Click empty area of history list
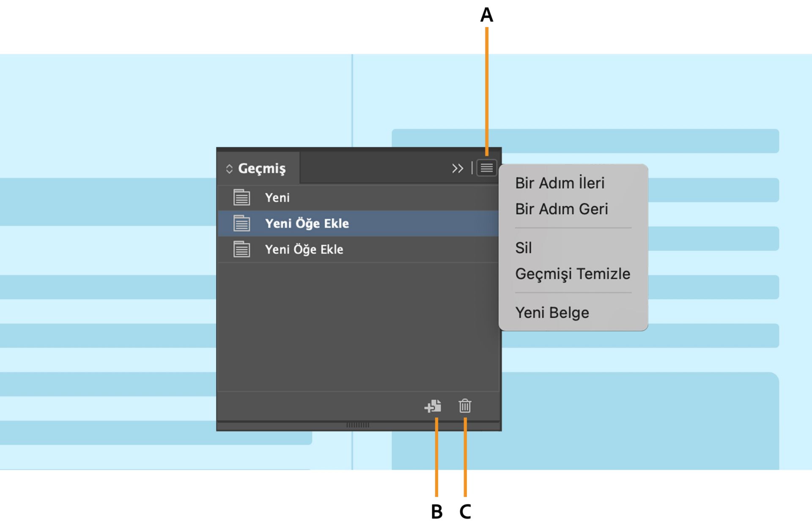The width and height of the screenshot is (812, 524). (358, 325)
